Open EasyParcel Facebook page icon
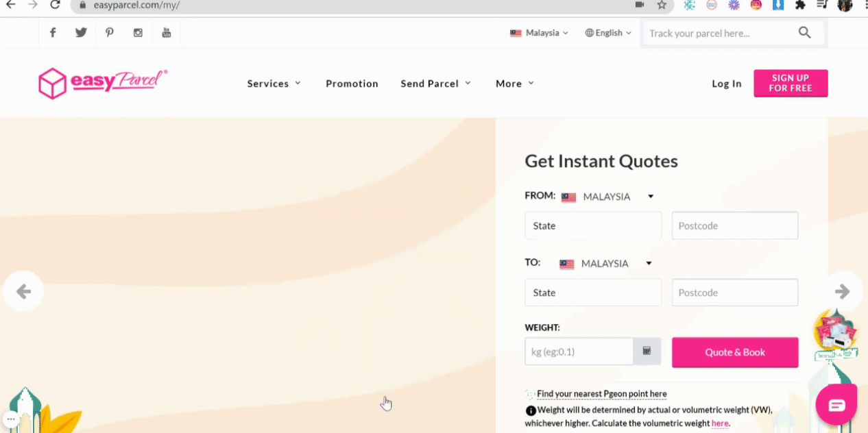The height and width of the screenshot is (433, 868). tap(53, 33)
